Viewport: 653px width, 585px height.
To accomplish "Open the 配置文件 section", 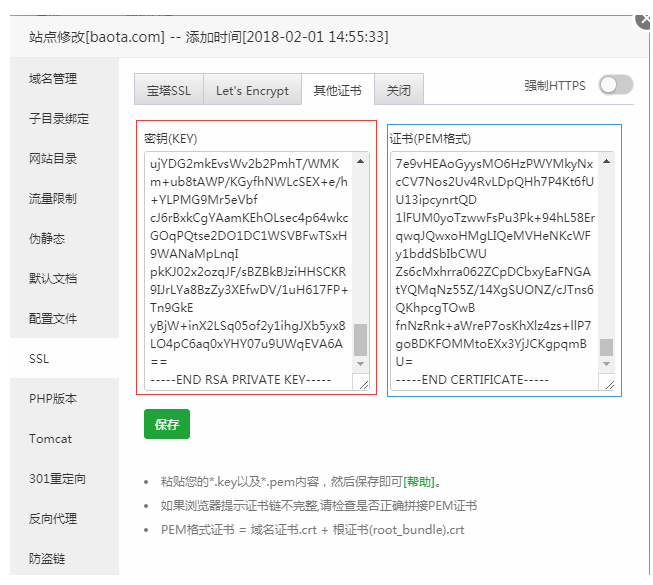I will pos(53,319).
